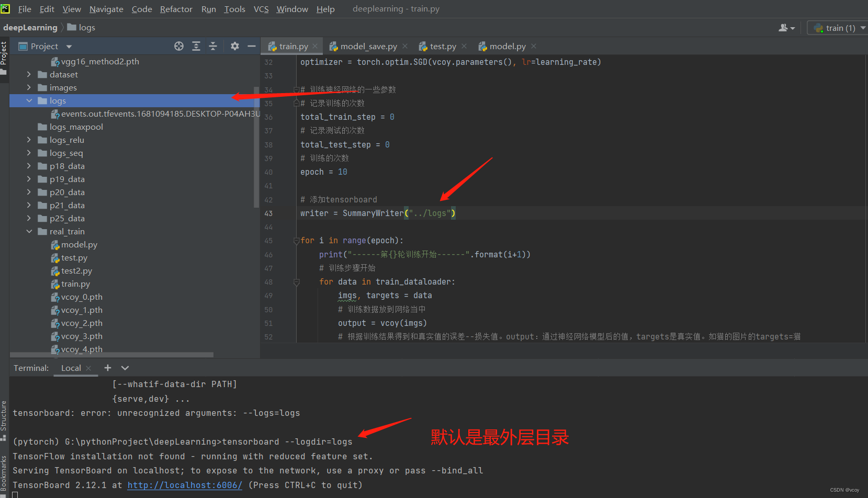Image resolution: width=868 pixels, height=498 pixels.
Task: Close the Local terminal tab
Action: [88, 368]
